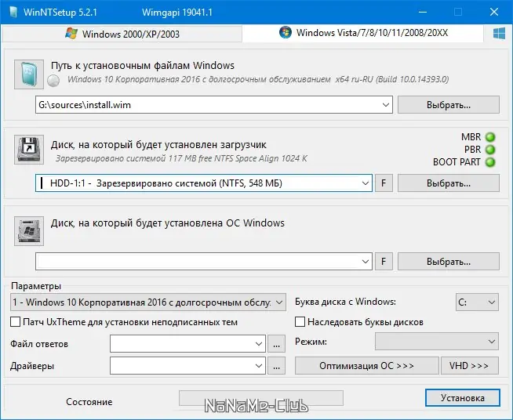Click the gray disc icon beside Windows 10 description
513x420 pixels.
click(53, 81)
